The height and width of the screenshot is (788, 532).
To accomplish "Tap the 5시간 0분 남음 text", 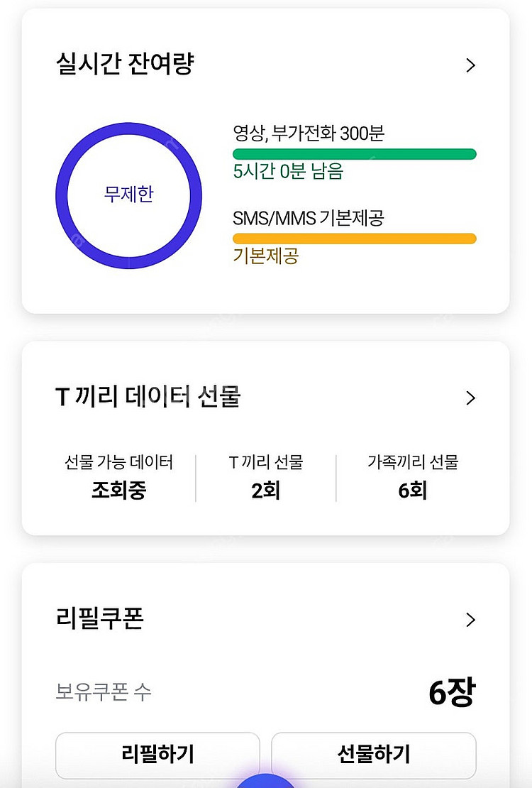I will (287, 172).
